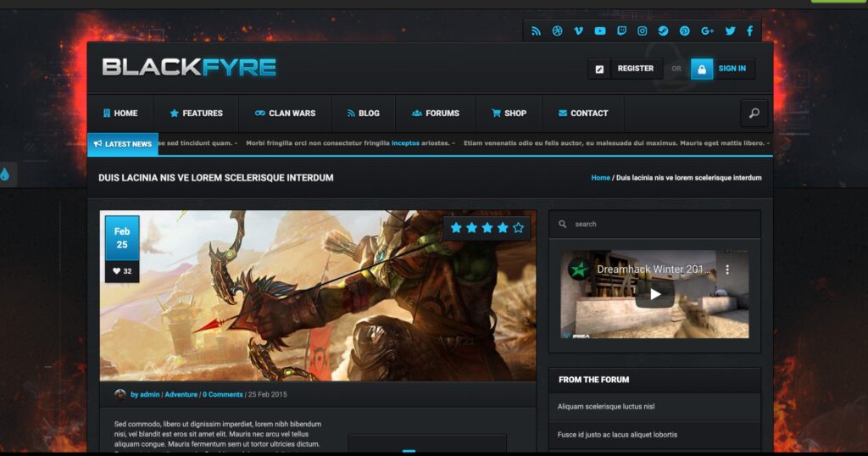Rate the post with the first star
The image size is (868, 456).
(x=455, y=227)
